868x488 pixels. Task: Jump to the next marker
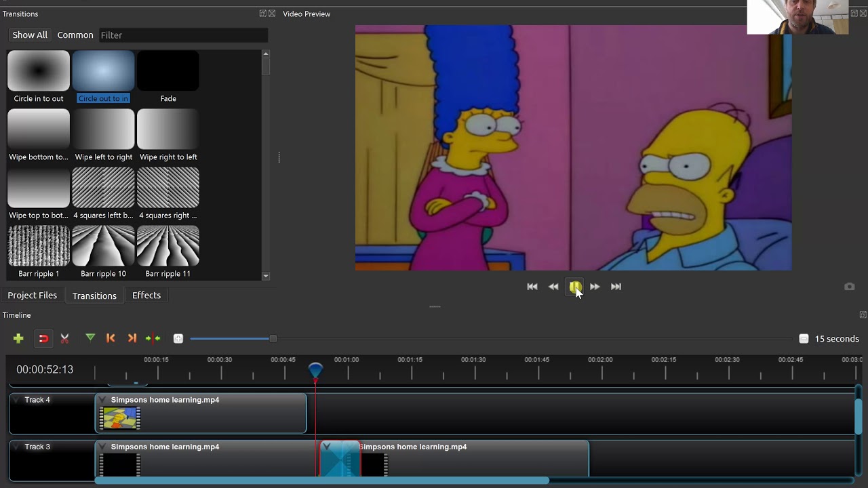132,338
